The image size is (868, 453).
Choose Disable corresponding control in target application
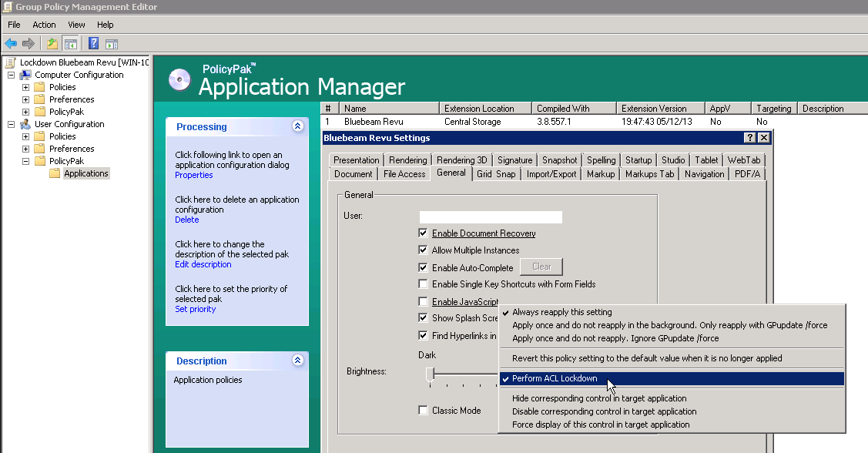tap(672, 411)
